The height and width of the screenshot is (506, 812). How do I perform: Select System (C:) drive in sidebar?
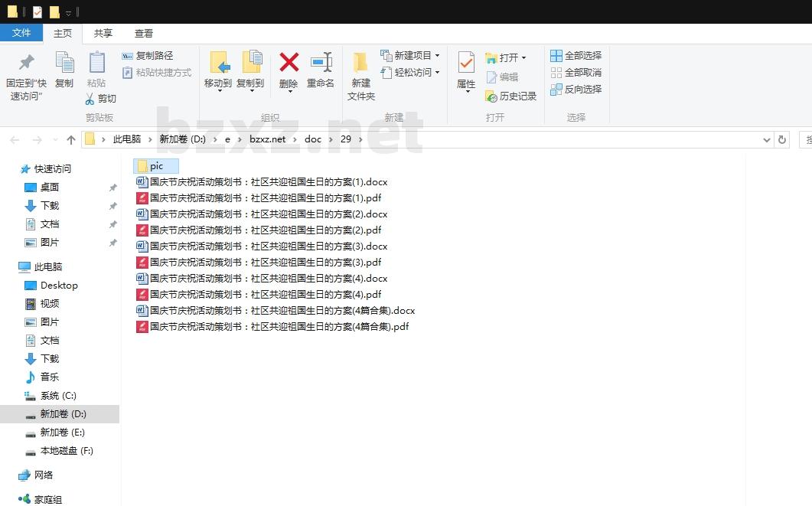pyautogui.click(x=58, y=396)
